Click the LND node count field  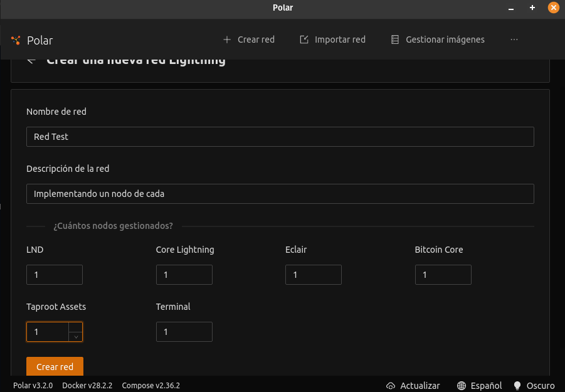(x=54, y=275)
